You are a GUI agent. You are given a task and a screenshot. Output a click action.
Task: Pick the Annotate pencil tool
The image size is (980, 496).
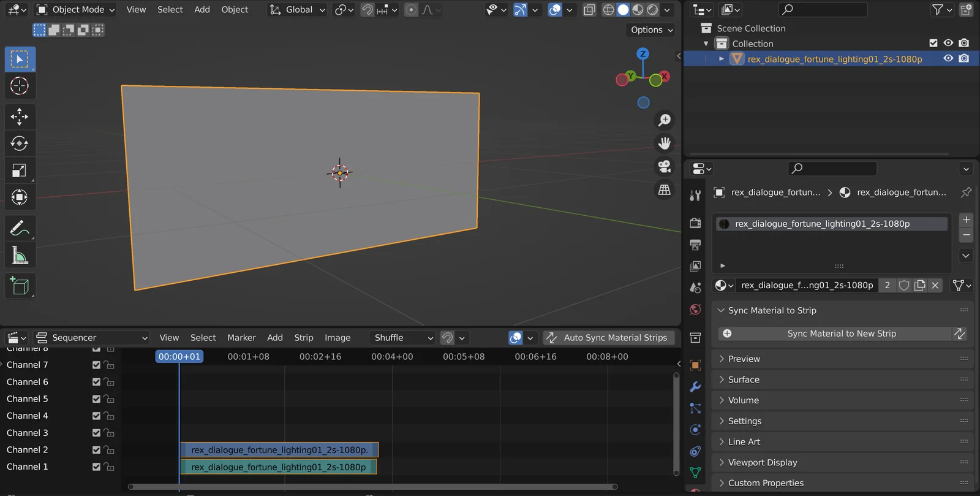click(x=20, y=228)
